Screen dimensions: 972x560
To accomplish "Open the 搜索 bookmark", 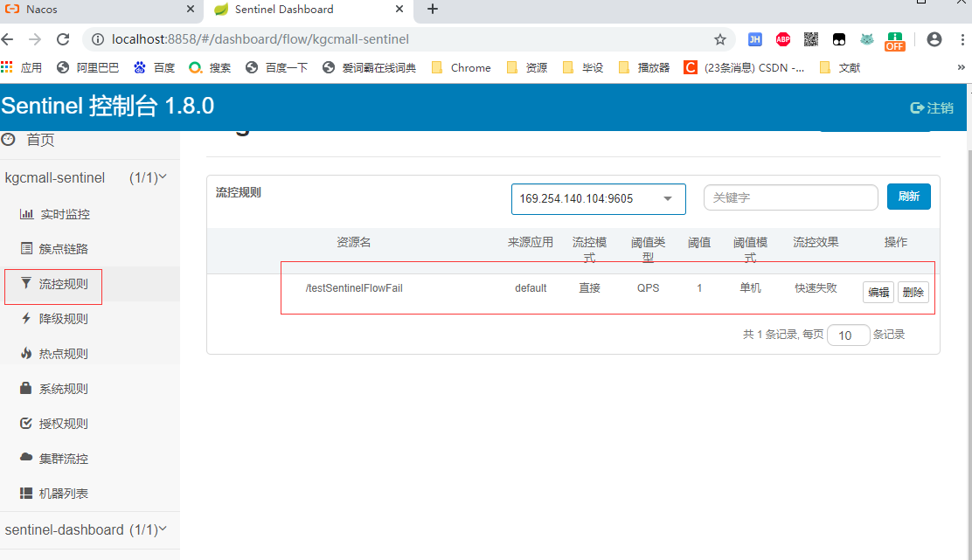I will [210, 67].
